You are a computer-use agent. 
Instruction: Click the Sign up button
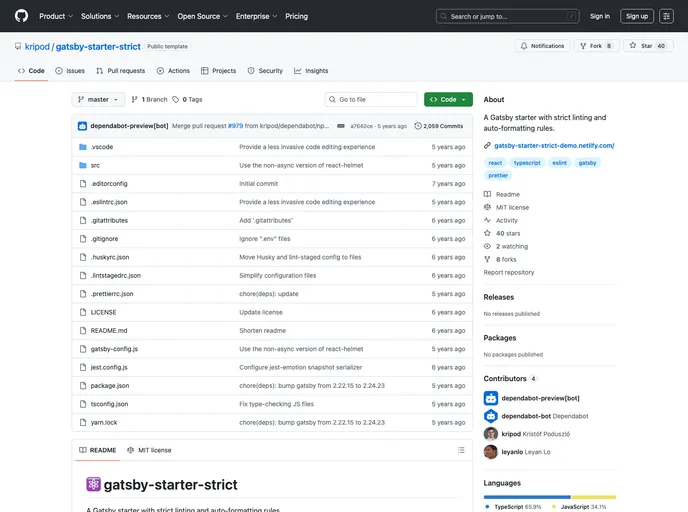(x=637, y=16)
